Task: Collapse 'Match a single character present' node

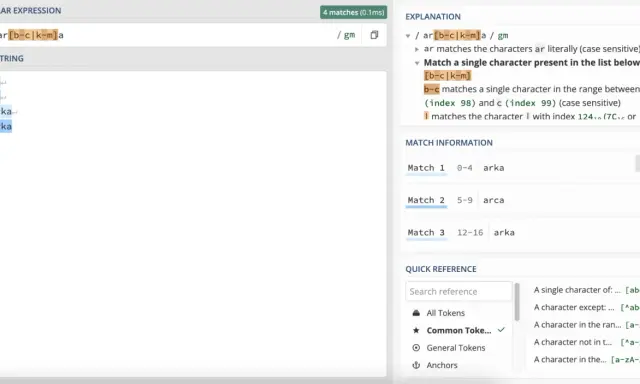Action: 417,63
